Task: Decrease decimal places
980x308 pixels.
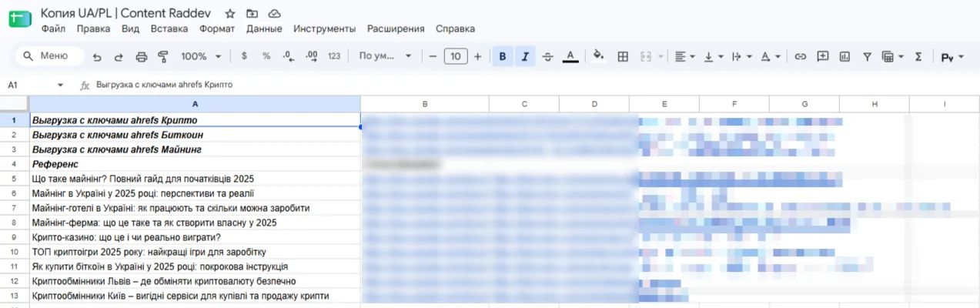Action: tap(289, 56)
